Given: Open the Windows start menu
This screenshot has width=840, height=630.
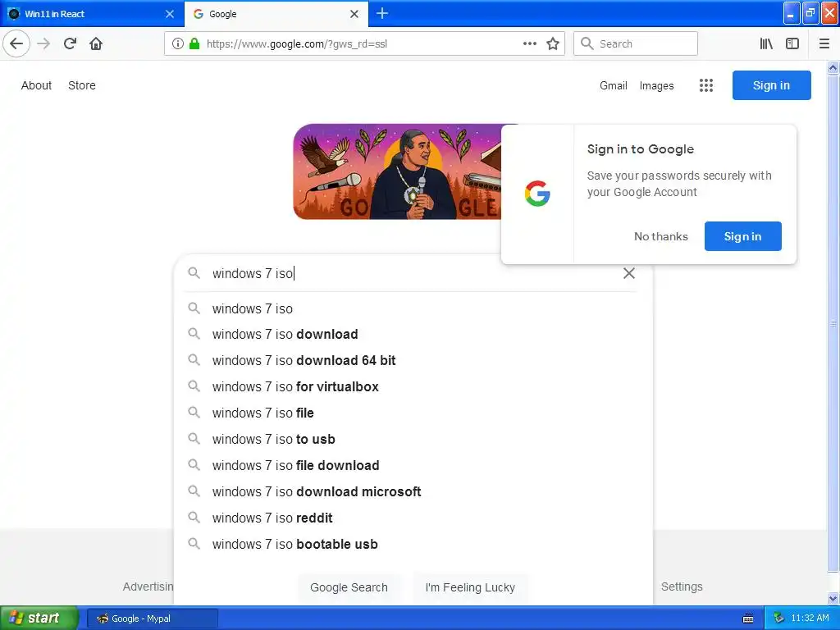Looking at the screenshot, I should [39, 618].
